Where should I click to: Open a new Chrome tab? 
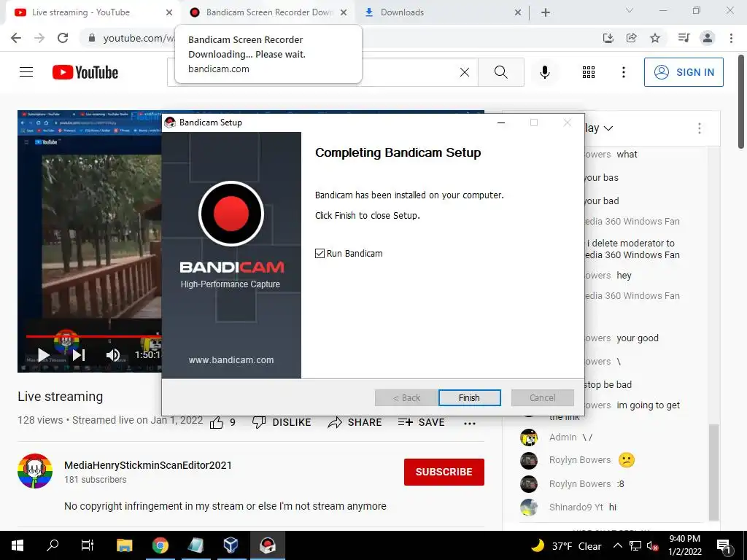click(x=546, y=12)
